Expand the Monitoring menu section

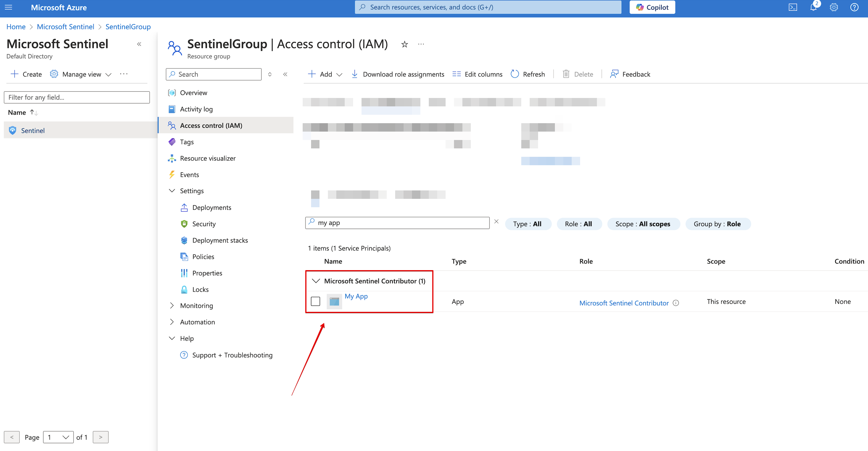pos(172,305)
